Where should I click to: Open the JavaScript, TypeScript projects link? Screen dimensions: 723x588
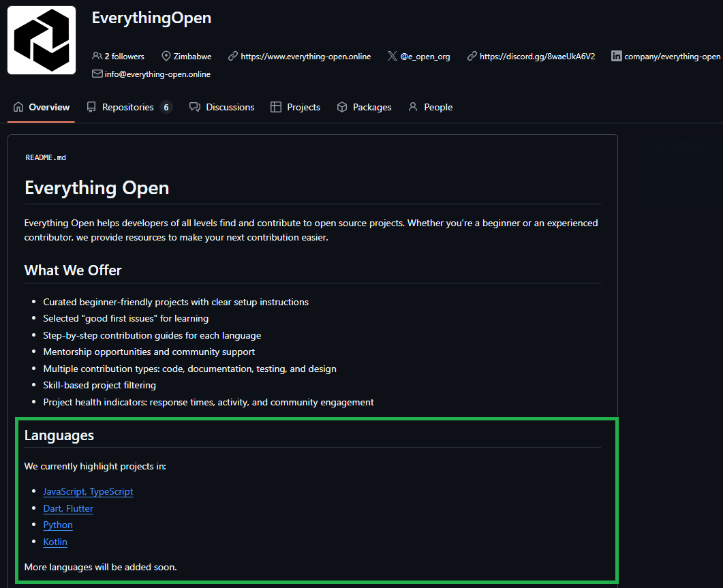pyautogui.click(x=88, y=491)
